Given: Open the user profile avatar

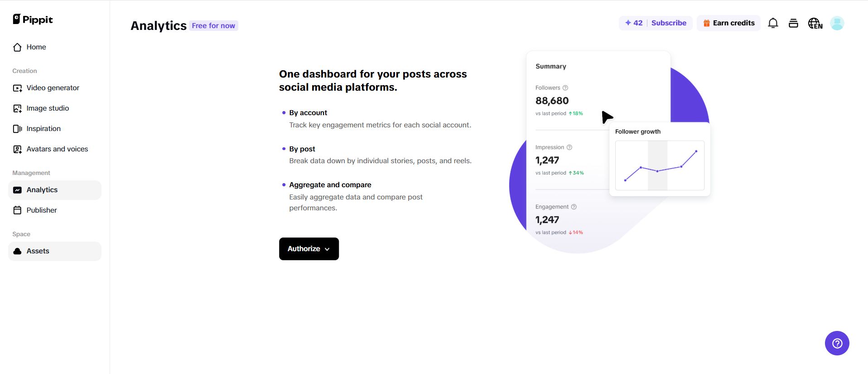Looking at the screenshot, I should point(837,23).
